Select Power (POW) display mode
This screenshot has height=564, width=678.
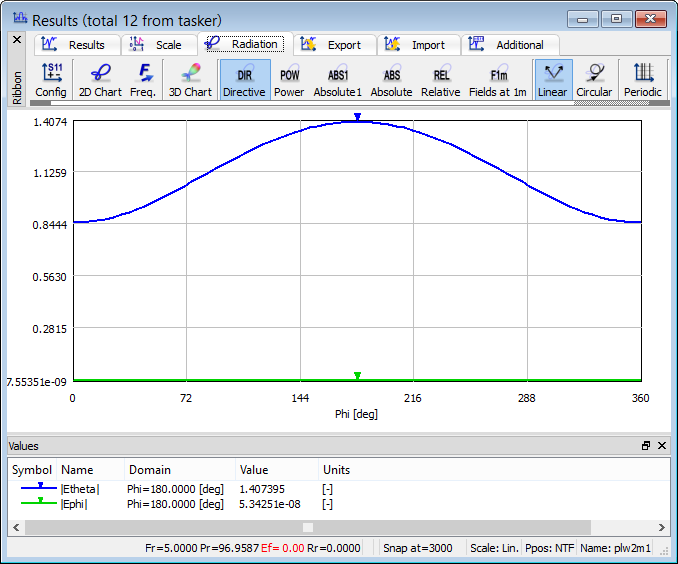point(289,80)
